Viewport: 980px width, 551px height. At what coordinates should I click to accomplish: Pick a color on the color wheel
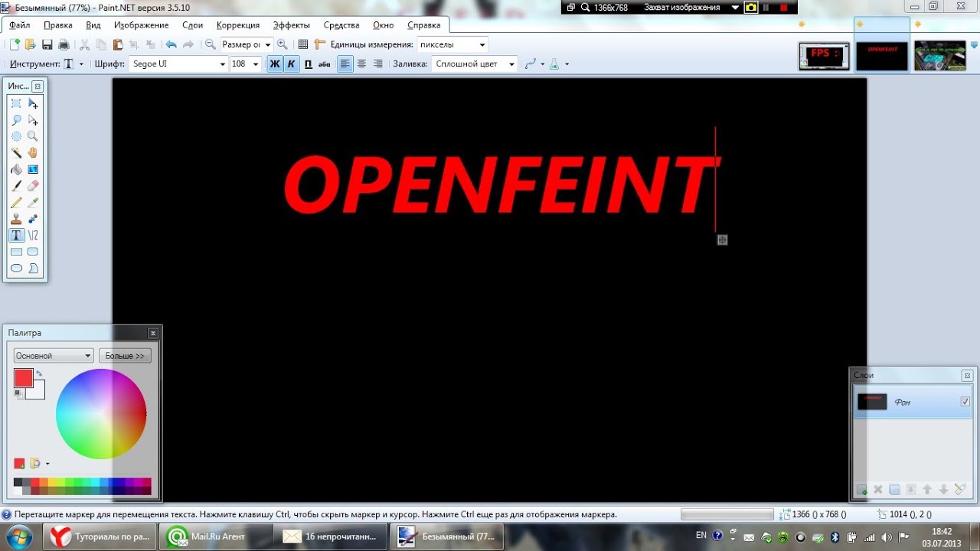pos(101,414)
